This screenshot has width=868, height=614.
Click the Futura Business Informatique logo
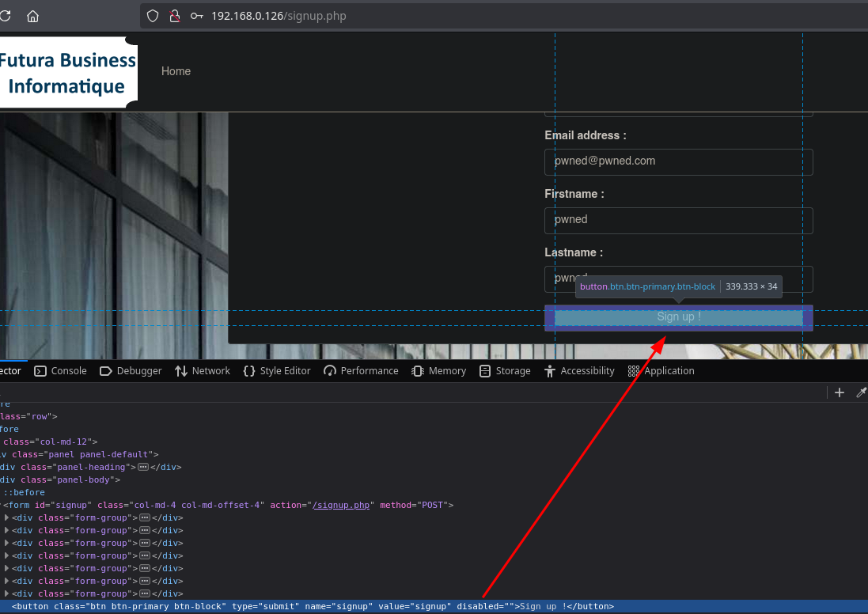[68, 73]
